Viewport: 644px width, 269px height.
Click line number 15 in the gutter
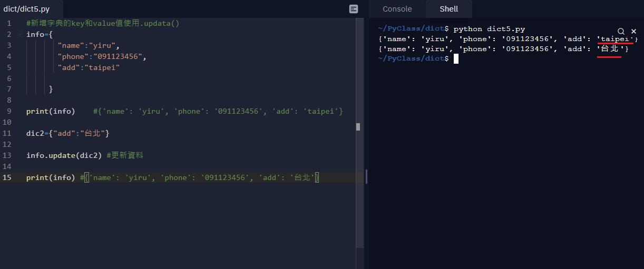7,177
